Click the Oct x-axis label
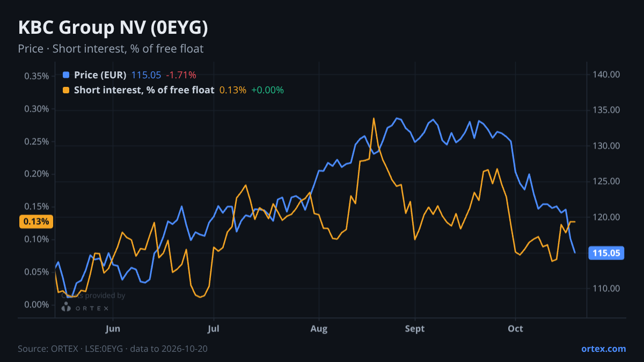Image resolution: width=644 pixels, height=362 pixels. click(515, 328)
